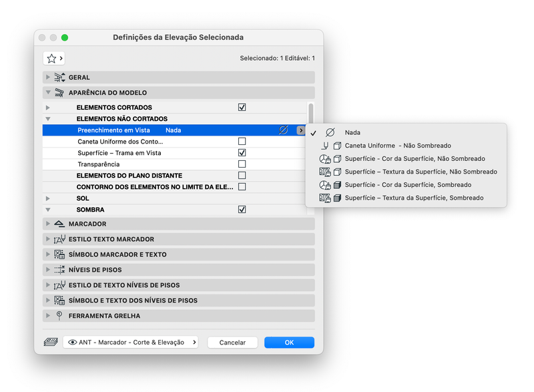
Task: Select Nada in the fill popup menu
Action: [406, 132]
